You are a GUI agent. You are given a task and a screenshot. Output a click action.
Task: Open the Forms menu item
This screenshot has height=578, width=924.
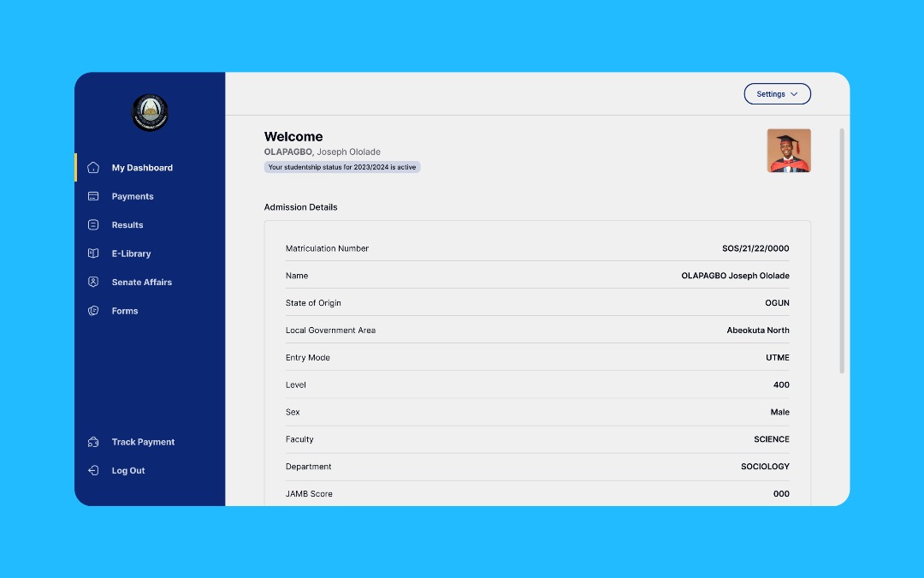point(125,311)
